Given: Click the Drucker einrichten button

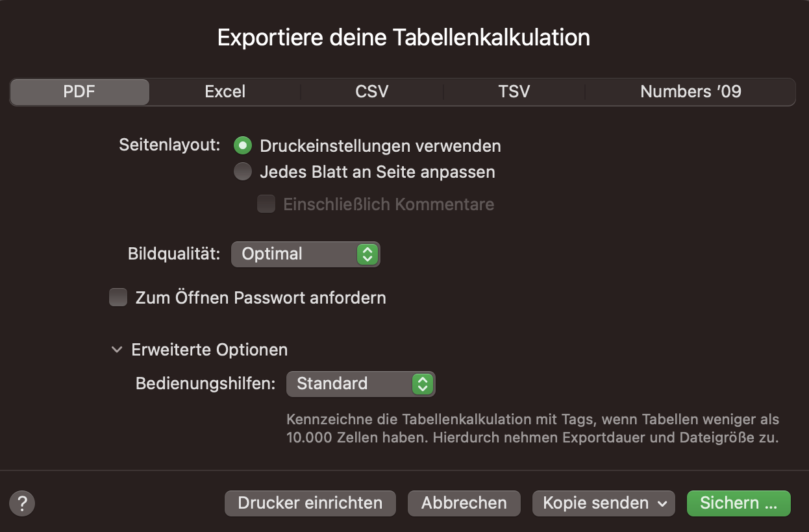Looking at the screenshot, I should pyautogui.click(x=310, y=503).
